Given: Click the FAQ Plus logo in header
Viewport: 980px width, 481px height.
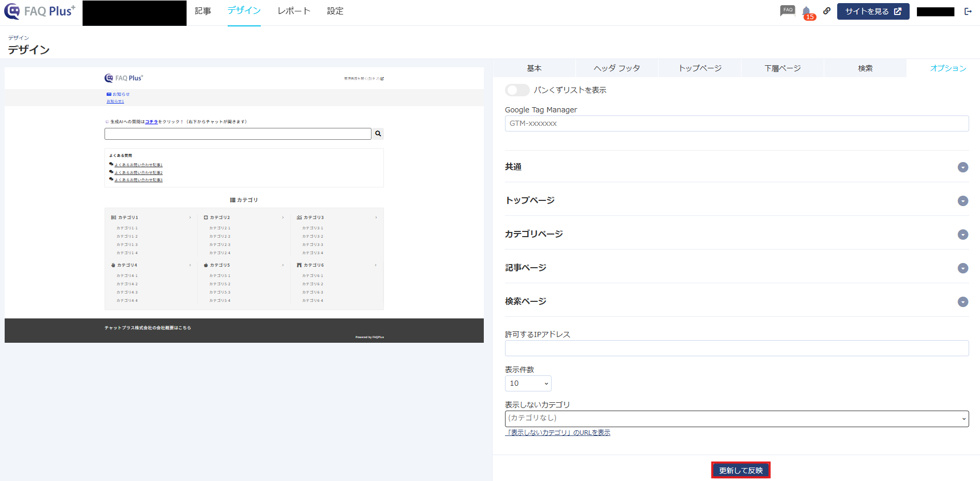Looking at the screenshot, I should coord(40,11).
